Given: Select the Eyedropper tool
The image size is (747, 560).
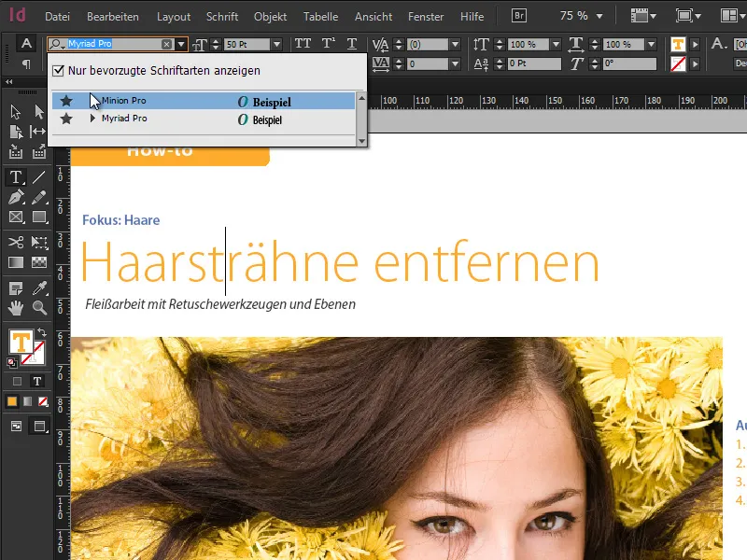Looking at the screenshot, I should click(x=39, y=288).
